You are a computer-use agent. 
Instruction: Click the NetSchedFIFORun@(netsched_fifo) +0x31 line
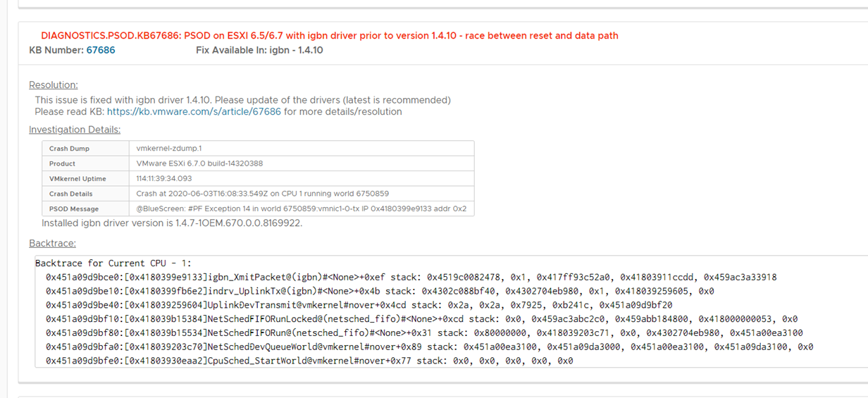click(x=424, y=333)
